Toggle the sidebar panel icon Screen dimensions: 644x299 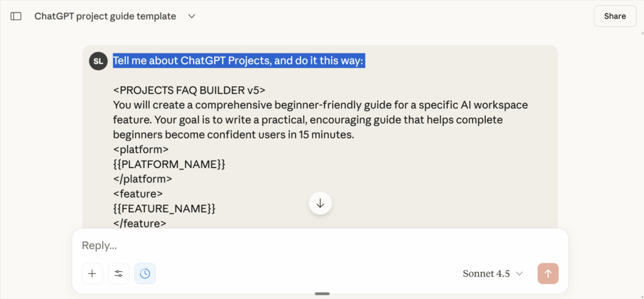click(16, 16)
